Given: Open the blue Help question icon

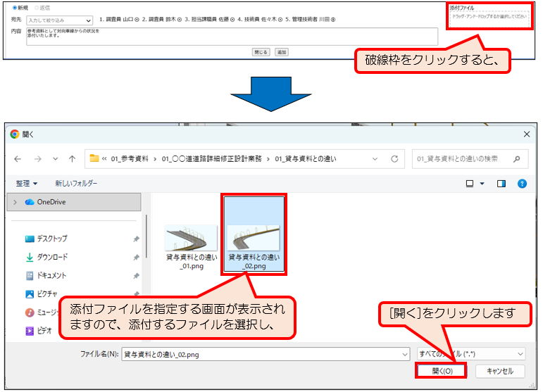Looking at the screenshot, I should point(522,184).
